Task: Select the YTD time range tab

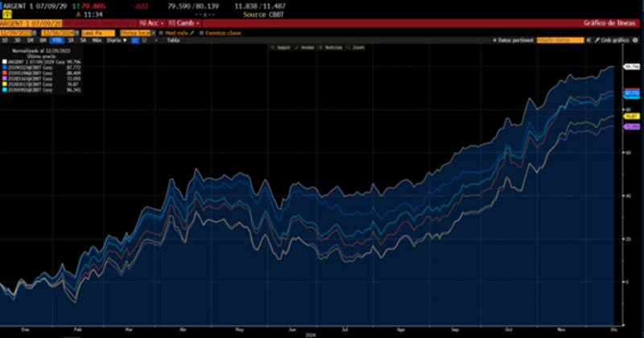Action: (x=57, y=39)
